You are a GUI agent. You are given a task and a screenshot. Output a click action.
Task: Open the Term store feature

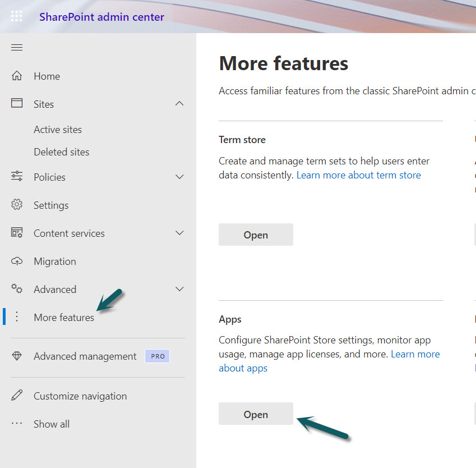click(256, 235)
